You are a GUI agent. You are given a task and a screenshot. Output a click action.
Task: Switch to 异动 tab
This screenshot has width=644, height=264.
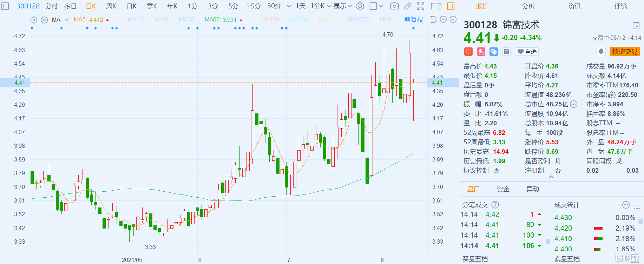[532, 189]
